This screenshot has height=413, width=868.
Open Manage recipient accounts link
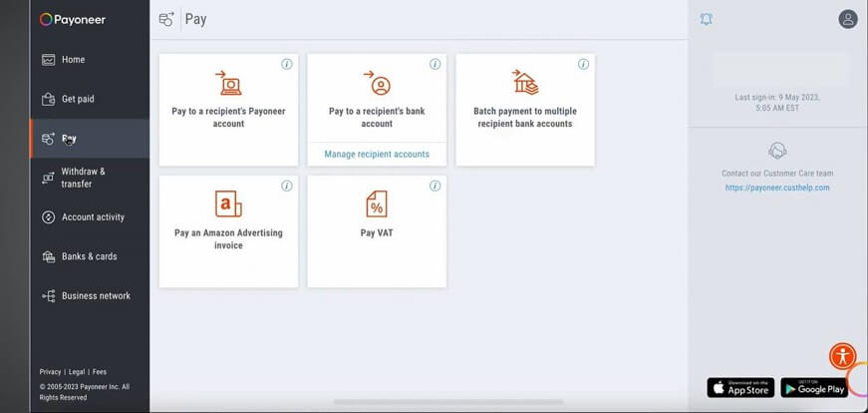tap(377, 154)
